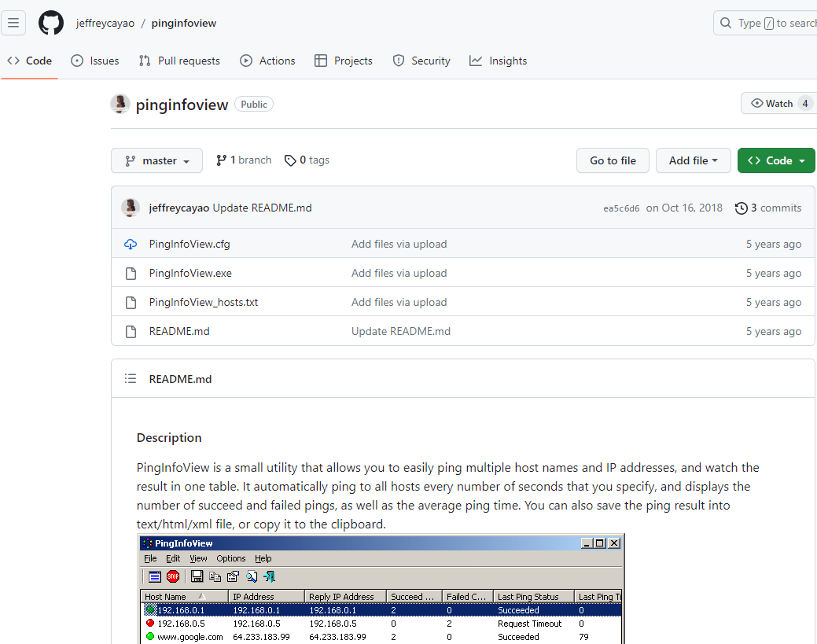Image resolution: width=817 pixels, height=644 pixels.
Task: Click the cloud icon beside PingInfoView.cfg
Action: 131,244
